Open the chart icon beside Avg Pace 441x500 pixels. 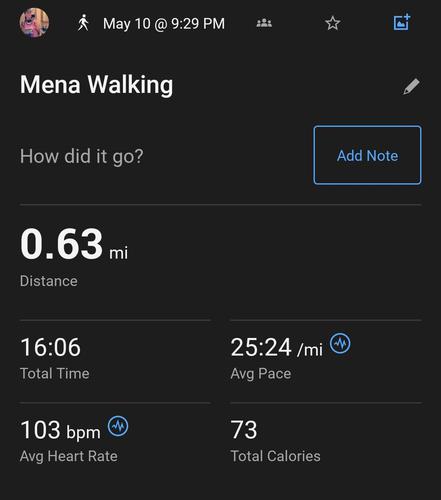pyautogui.click(x=340, y=343)
